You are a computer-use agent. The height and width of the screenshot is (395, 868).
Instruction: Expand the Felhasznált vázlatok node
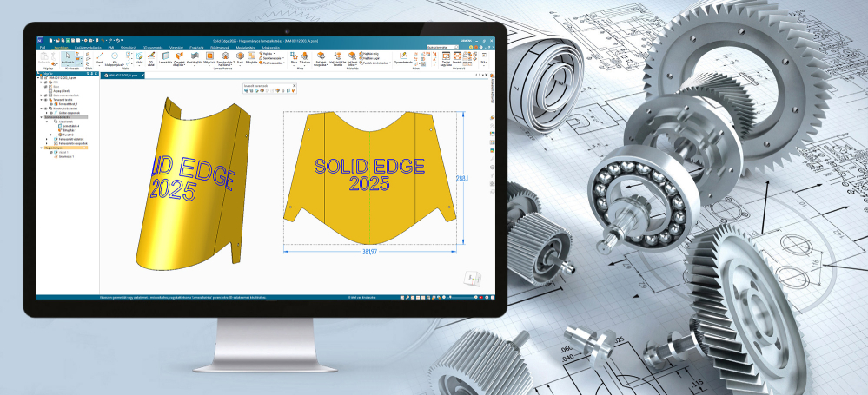(47, 139)
